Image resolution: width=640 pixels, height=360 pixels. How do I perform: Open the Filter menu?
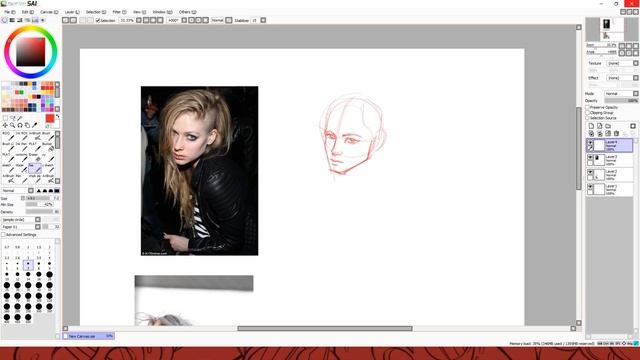tap(119, 12)
